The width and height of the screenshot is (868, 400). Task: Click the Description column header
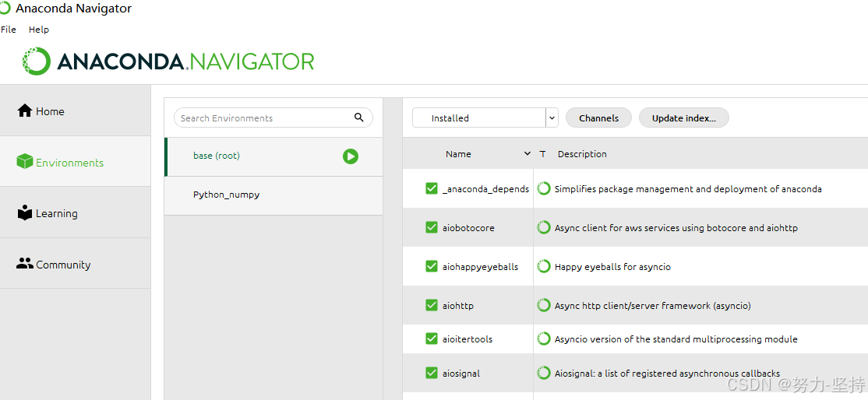[x=582, y=154]
